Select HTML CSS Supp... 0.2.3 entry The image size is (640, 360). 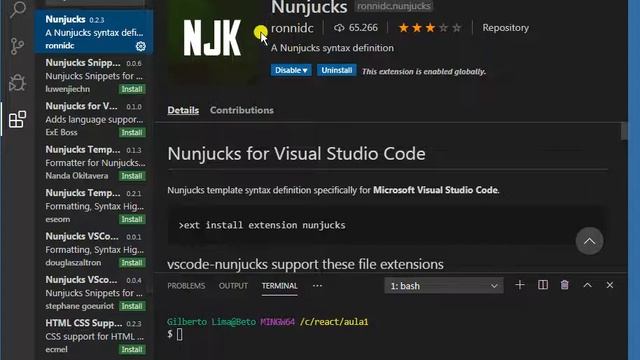tap(93, 336)
